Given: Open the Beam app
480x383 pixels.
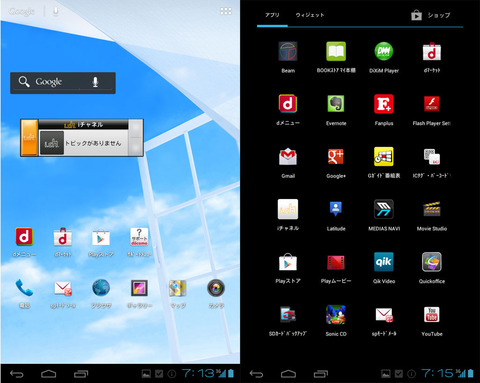Looking at the screenshot, I should [288, 52].
